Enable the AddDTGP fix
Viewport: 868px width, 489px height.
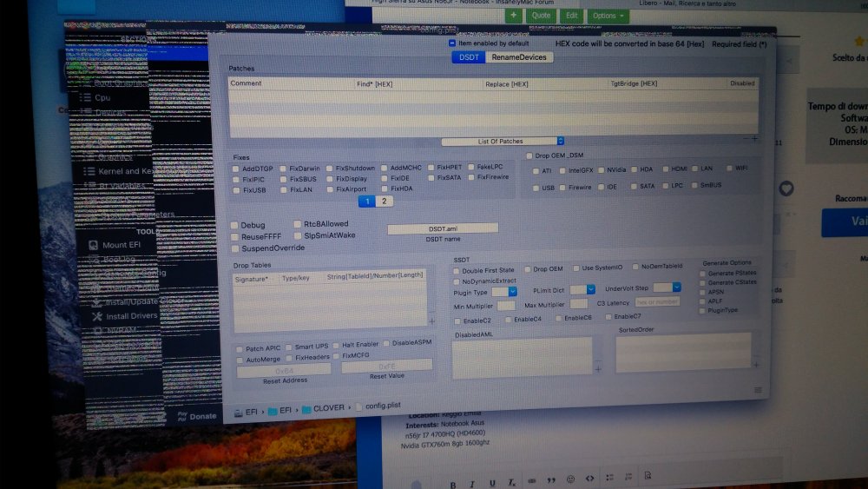tap(236, 169)
